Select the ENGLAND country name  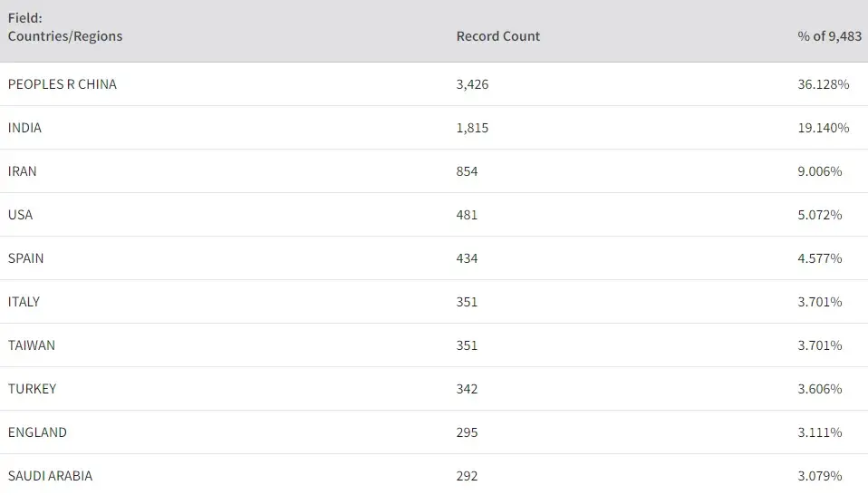pyautogui.click(x=37, y=432)
